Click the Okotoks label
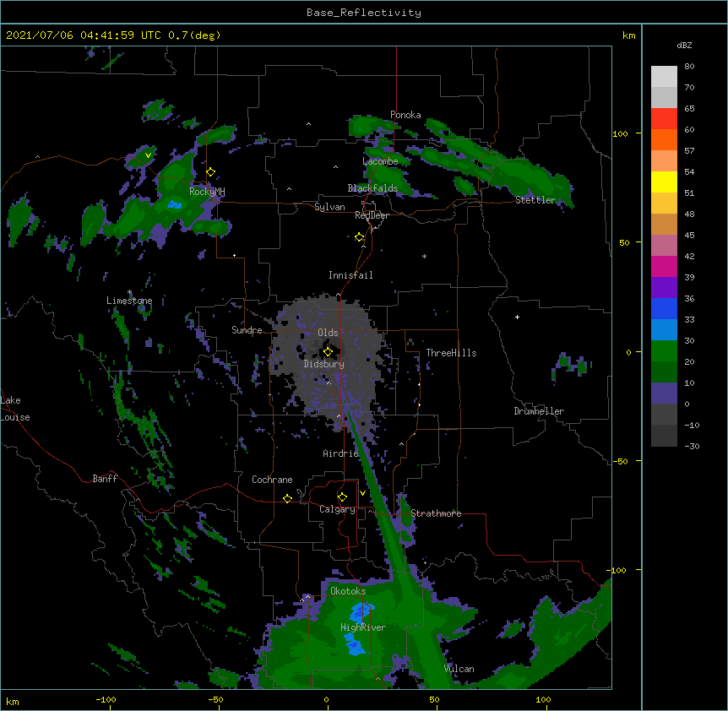 (348, 591)
